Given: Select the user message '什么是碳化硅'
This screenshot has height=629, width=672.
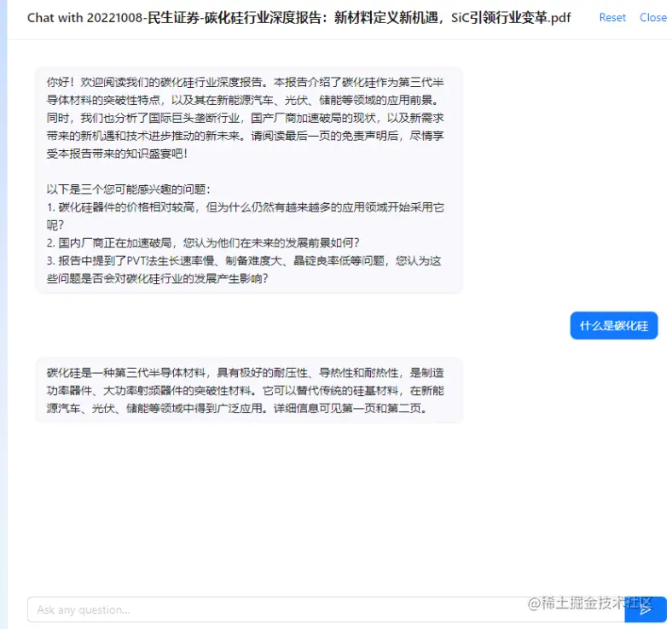Looking at the screenshot, I should [614, 325].
